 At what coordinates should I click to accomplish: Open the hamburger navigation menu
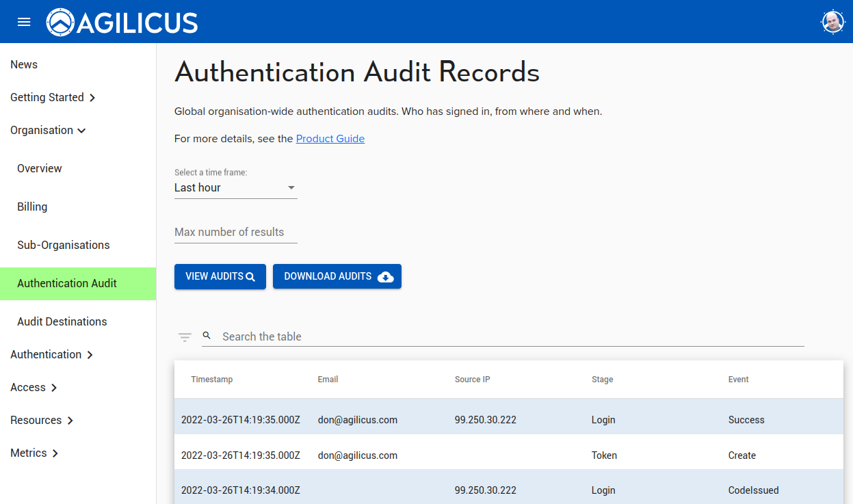point(24,22)
